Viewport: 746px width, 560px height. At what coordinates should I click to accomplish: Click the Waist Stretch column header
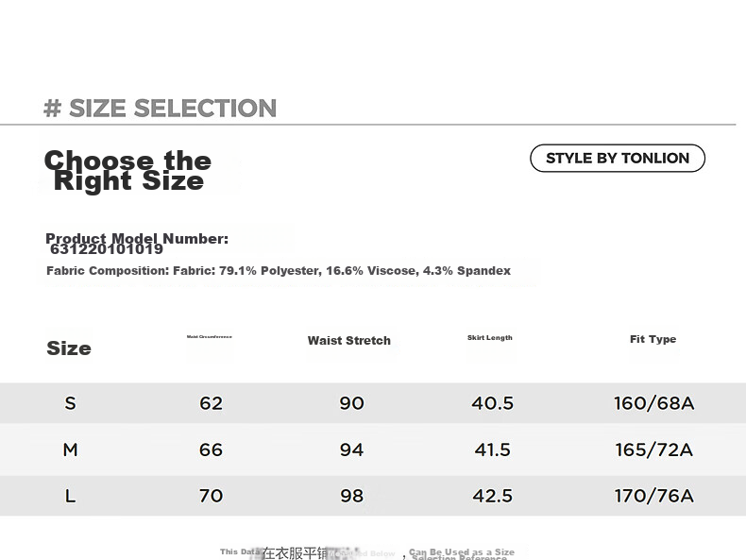point(348,341)
